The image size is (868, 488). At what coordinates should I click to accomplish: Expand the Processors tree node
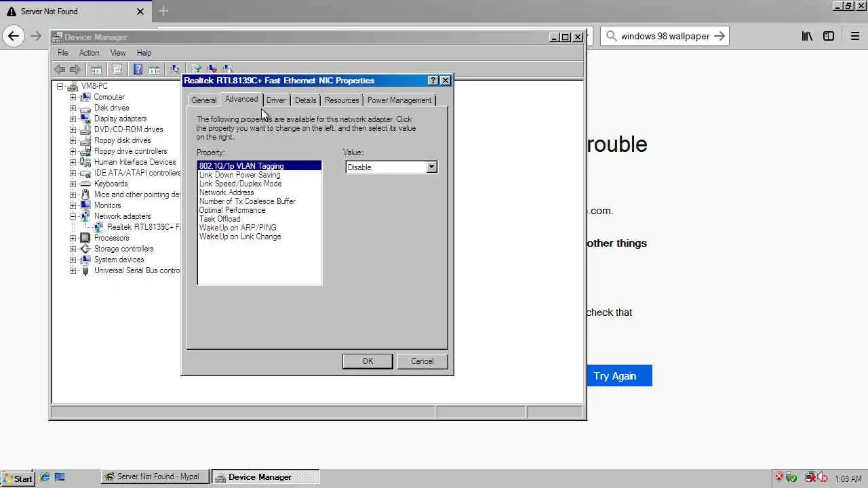[73, 238]
